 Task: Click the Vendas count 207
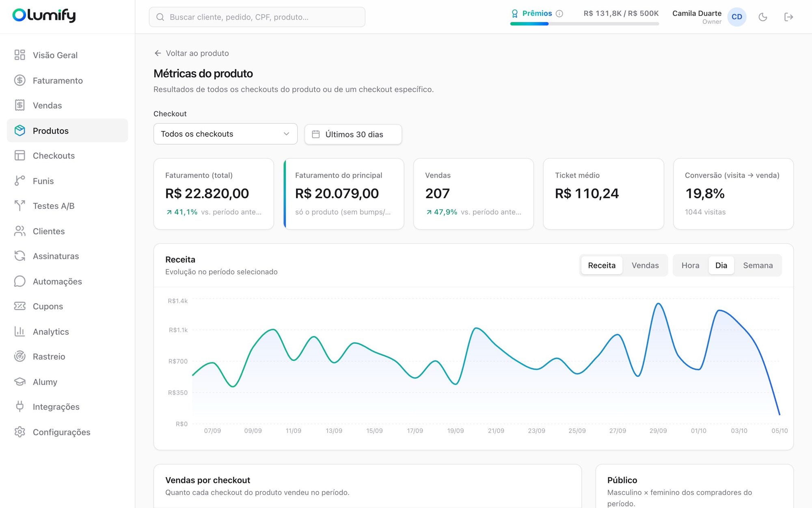click(x=437, y=193)
